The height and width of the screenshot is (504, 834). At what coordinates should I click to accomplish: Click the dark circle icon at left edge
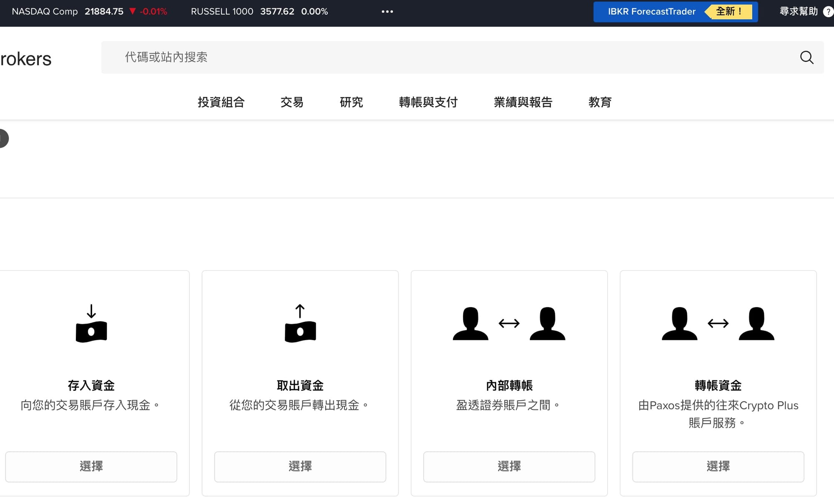pyautogui.click(x=3, y=138)
